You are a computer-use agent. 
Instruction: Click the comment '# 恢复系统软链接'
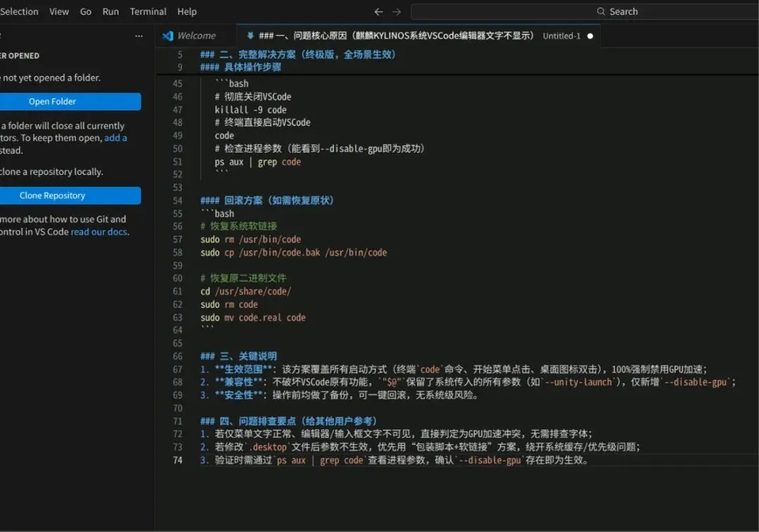coord(239,226)
